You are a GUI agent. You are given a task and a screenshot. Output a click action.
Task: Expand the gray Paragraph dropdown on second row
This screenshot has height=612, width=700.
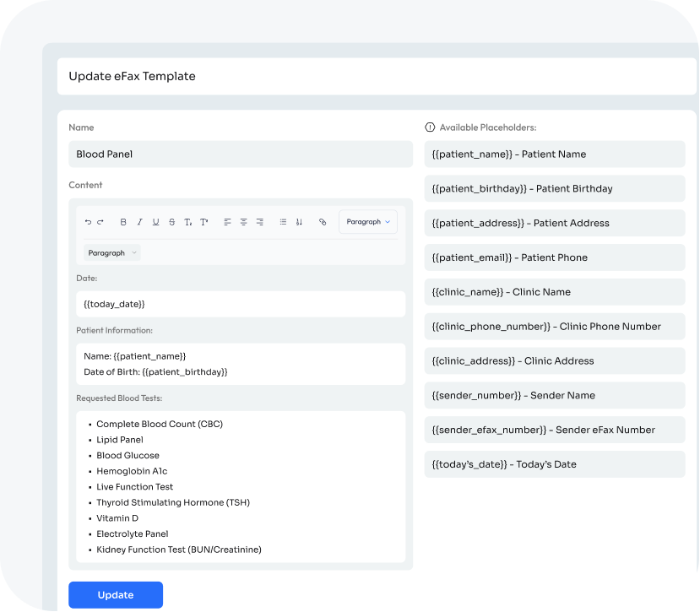pyautogui.click(x=111, y=252)
